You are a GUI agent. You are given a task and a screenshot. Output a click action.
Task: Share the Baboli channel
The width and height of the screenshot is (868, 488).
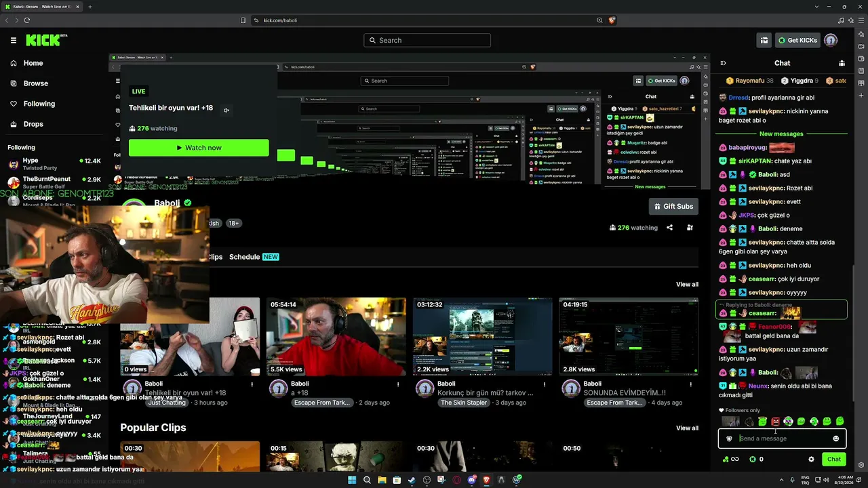pos(669,228)
